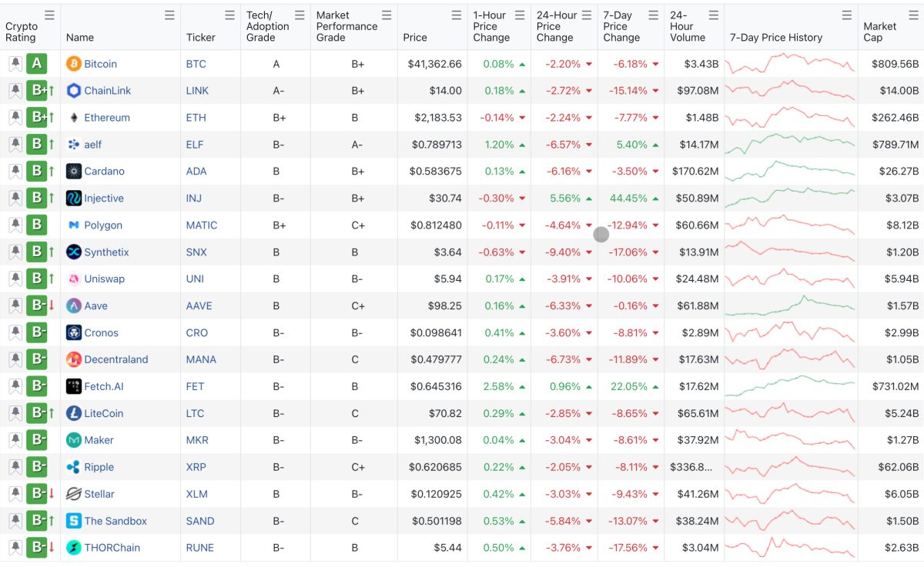Image resolution: width=924 pixels, height=567 pixels.
Task: Click the Cardano logo icon
Action: [74, 172]
